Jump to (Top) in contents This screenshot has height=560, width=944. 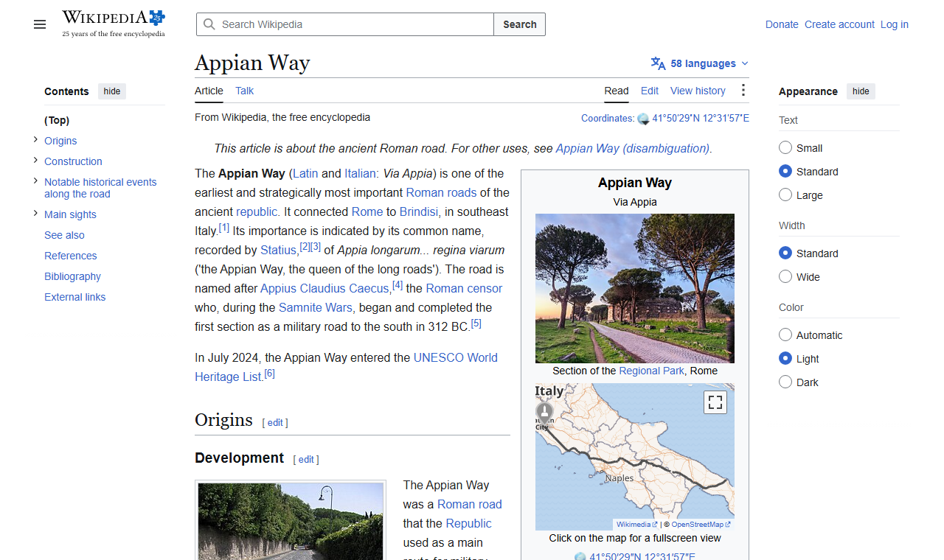(57, 120)
